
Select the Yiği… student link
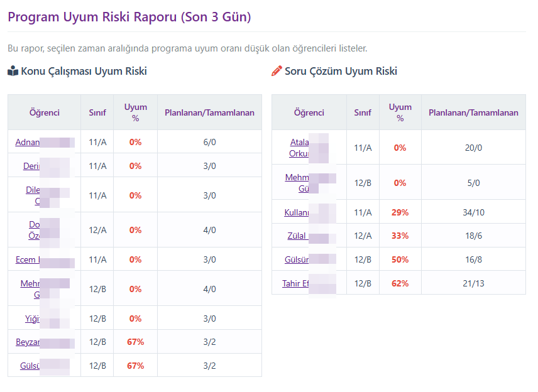33,318
